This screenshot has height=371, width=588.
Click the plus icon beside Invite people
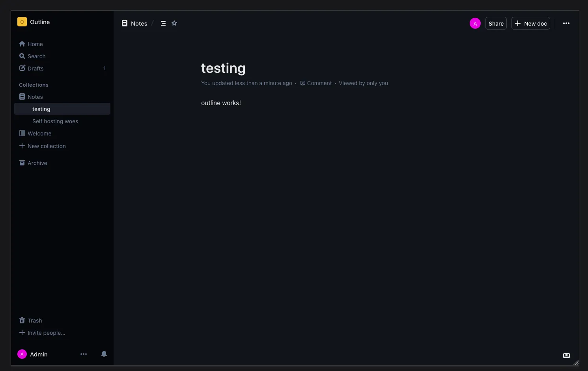22,332
